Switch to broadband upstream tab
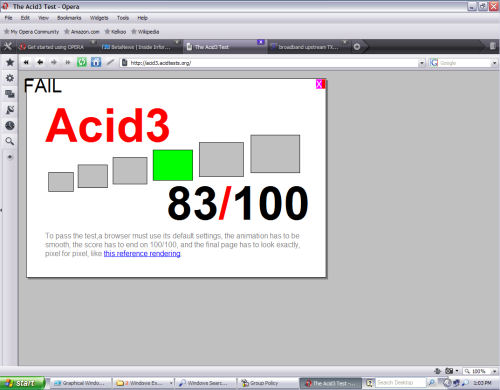 pos(308,47)
